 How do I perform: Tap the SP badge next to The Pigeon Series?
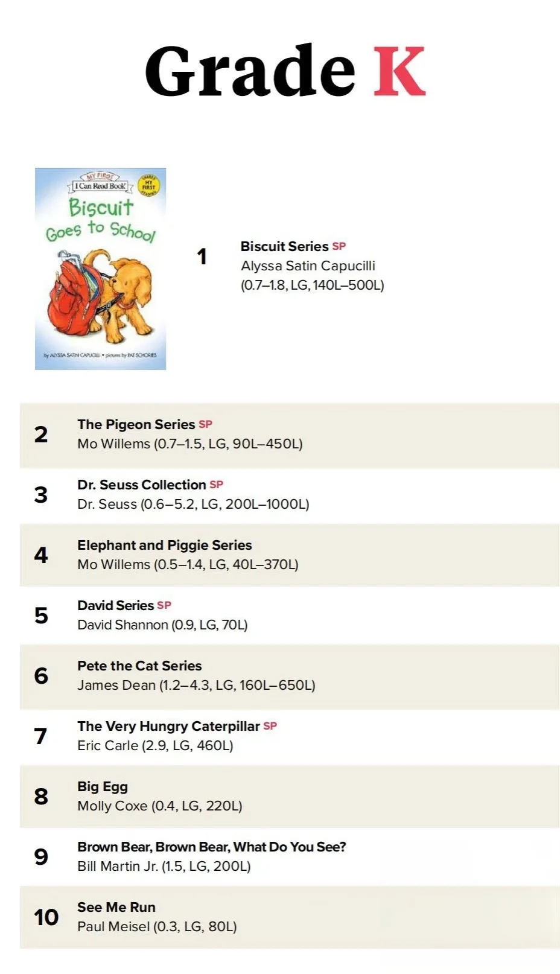(206, 424)
